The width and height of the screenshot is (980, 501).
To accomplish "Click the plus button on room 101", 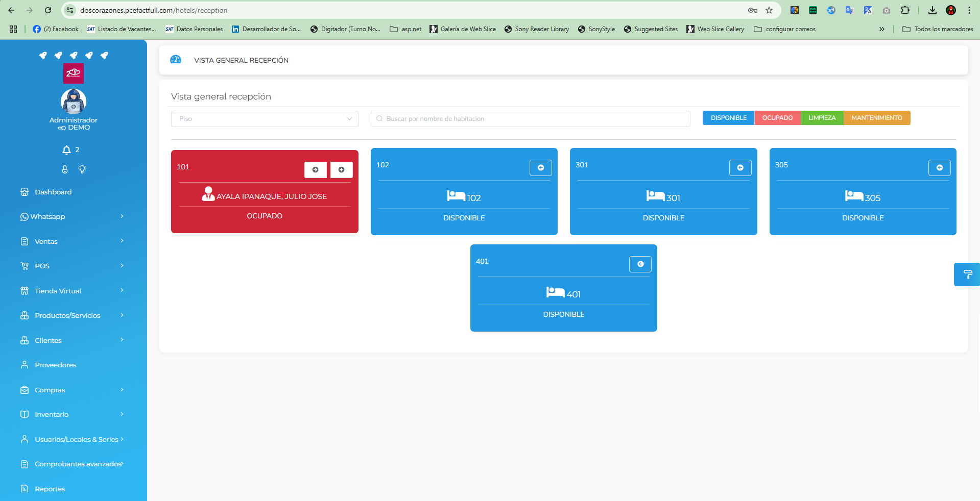I will tap(341, 170).
